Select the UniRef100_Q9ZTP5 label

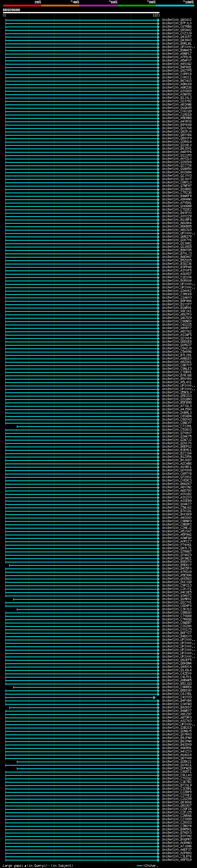pos(177,71)
